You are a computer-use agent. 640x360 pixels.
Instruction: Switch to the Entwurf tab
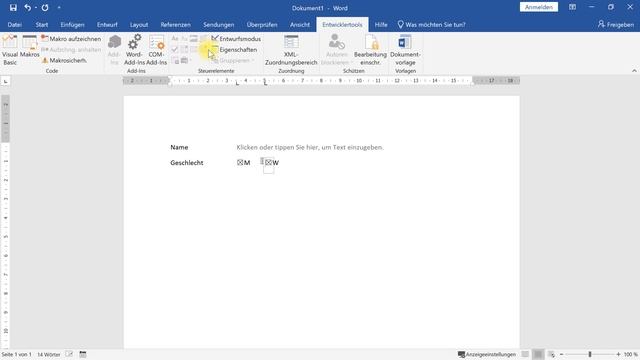point(107,24)
